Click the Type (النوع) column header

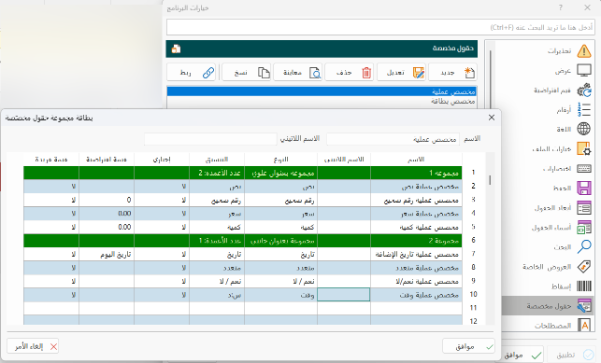281,159
